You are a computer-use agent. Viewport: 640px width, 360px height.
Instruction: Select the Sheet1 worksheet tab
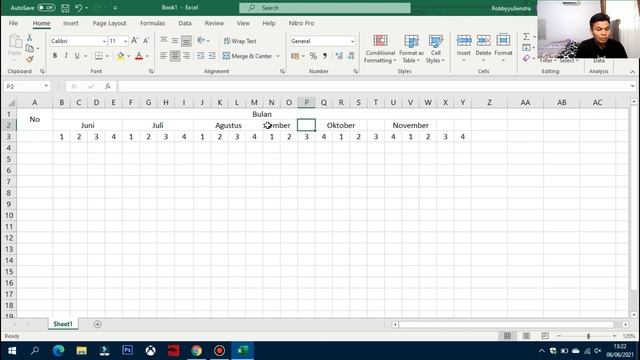click(x=63, y=324)
